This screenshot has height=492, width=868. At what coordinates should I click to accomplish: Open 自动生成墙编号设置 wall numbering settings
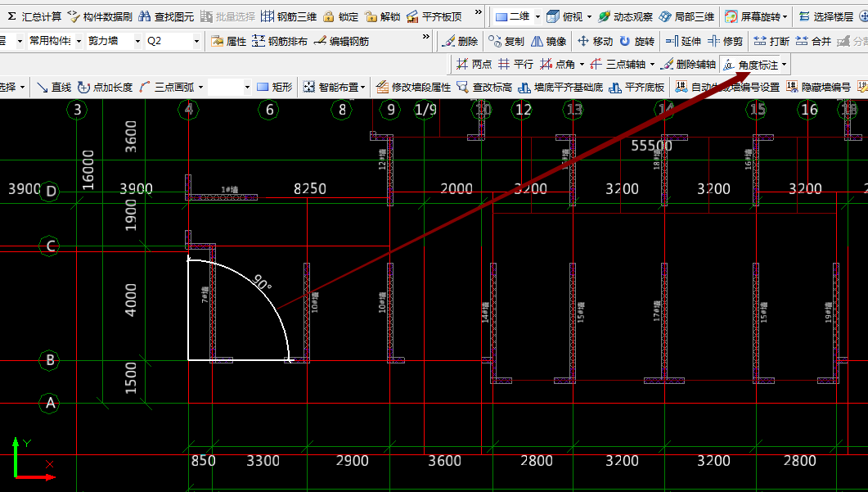pyautogui.click(x=727, y=87)
